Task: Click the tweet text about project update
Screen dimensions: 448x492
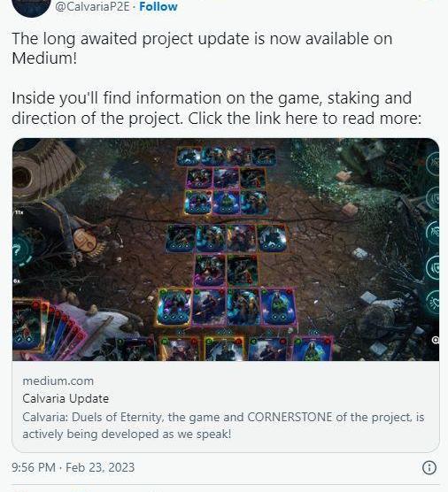Action: (x=217, y=79)
